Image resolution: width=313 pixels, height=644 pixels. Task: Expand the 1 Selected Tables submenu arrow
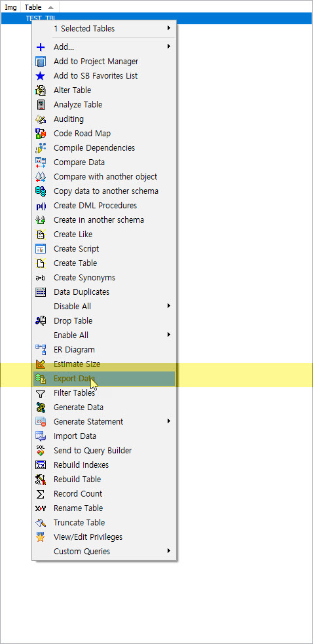click(x=169, y=28)
